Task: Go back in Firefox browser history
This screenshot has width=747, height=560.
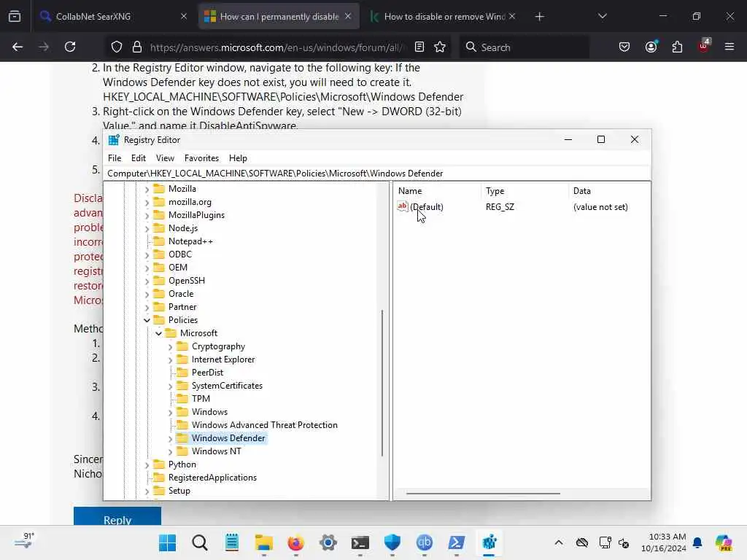Action: coord(18,47)
